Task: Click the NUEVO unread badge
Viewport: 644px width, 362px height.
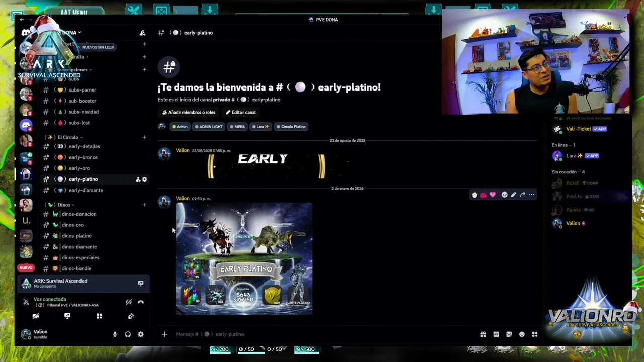Action: tap(26, 268)
